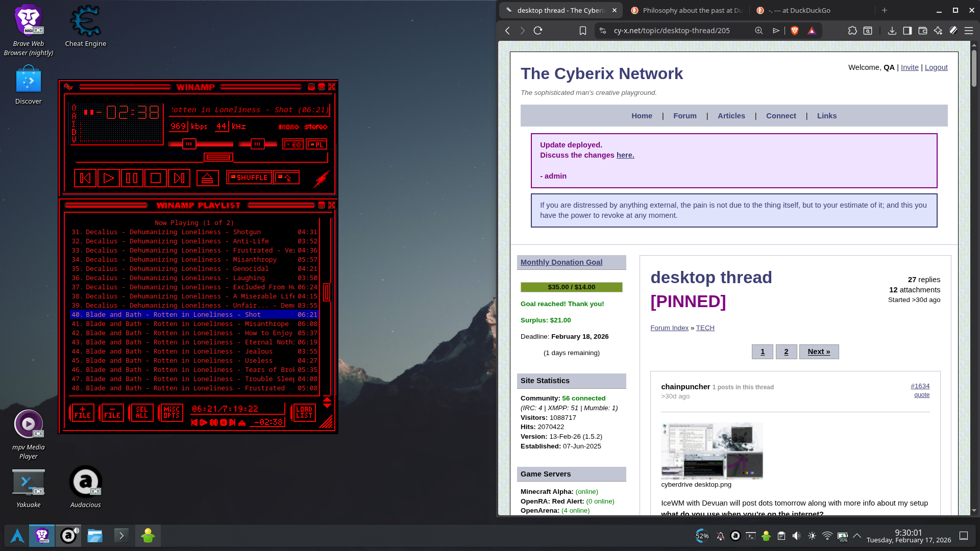The height and width of the screenshot is (551, 980).
Task: Toggle the EQ equalizer window button
Action: [x=293, y=145]
